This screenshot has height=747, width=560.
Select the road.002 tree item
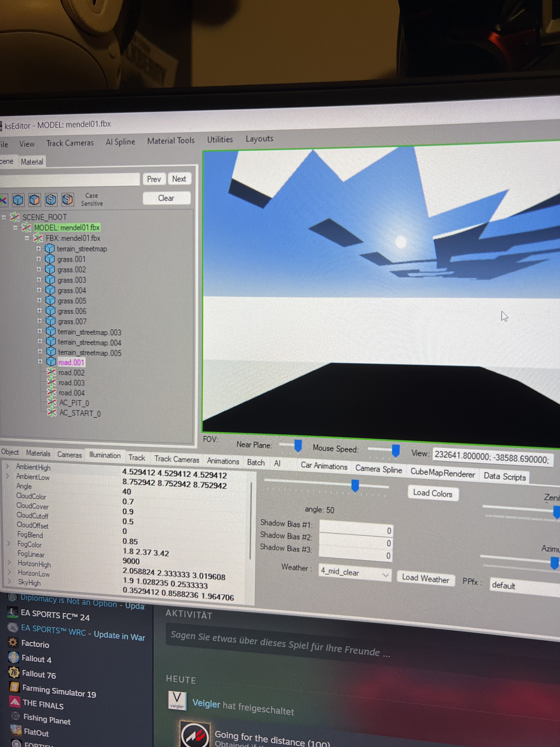click(71, 373)
